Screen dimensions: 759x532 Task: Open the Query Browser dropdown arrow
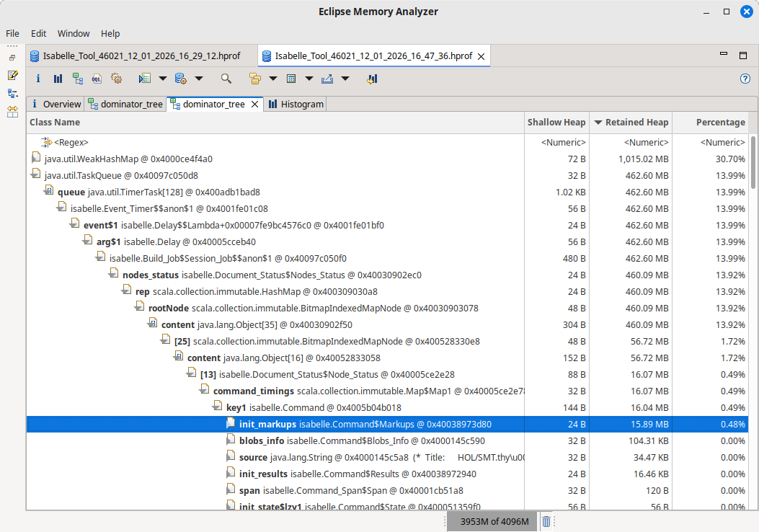199,79
